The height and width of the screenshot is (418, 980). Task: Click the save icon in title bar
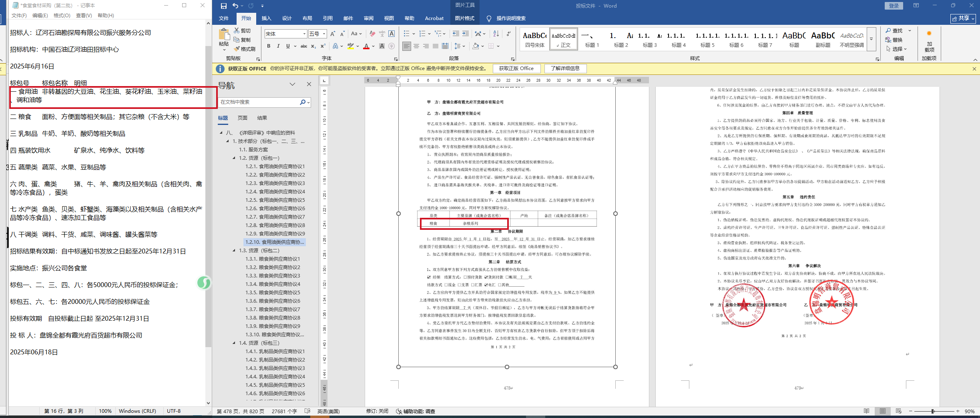pyautogui.click(x=223, y=6)
